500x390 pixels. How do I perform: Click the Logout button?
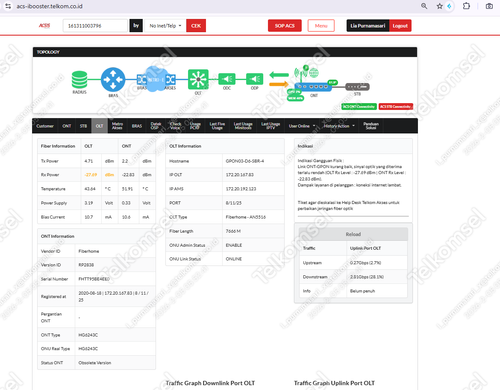tap(400, 26)
